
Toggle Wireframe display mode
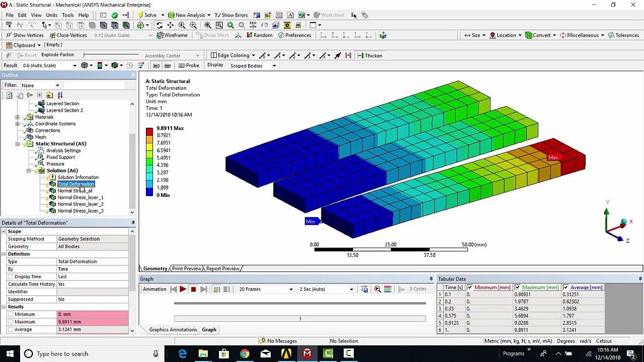click(x=172, y=35)
